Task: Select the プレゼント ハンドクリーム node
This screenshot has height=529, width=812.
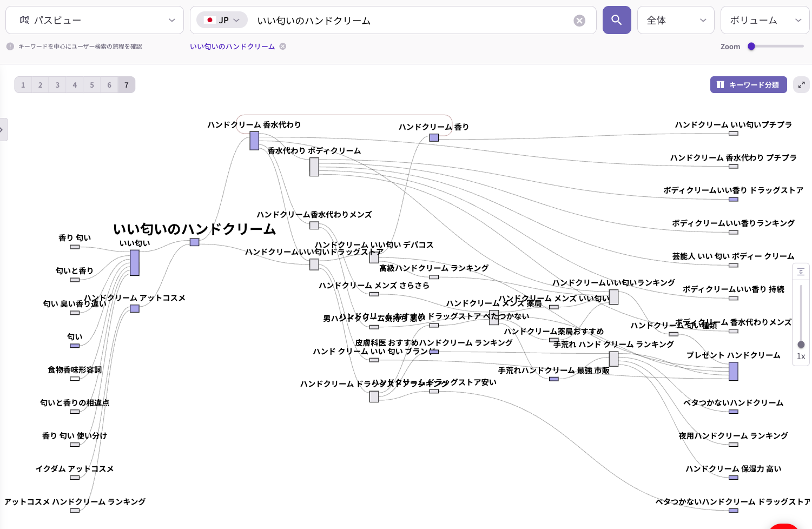Action: 733,371
